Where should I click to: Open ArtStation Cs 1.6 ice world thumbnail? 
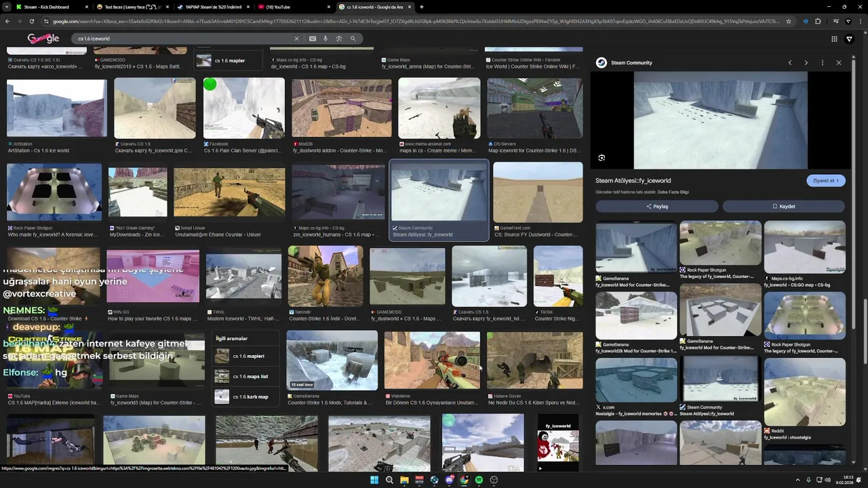[57, 108]
